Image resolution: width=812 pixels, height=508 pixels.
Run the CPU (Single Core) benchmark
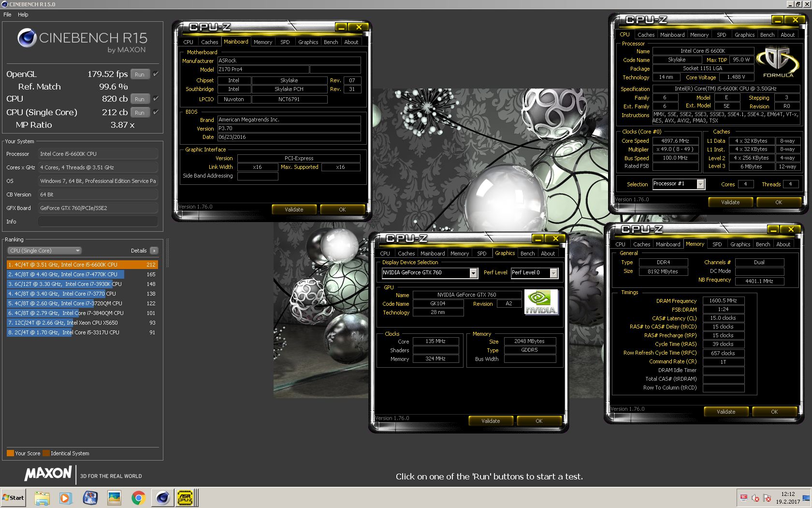pos(140,112)
